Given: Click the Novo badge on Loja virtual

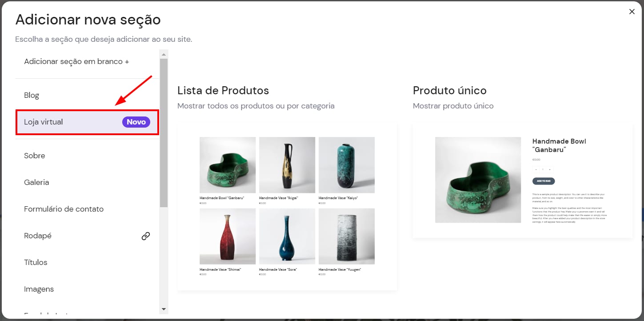Looking at the screenshot, I should click(136, 122).
